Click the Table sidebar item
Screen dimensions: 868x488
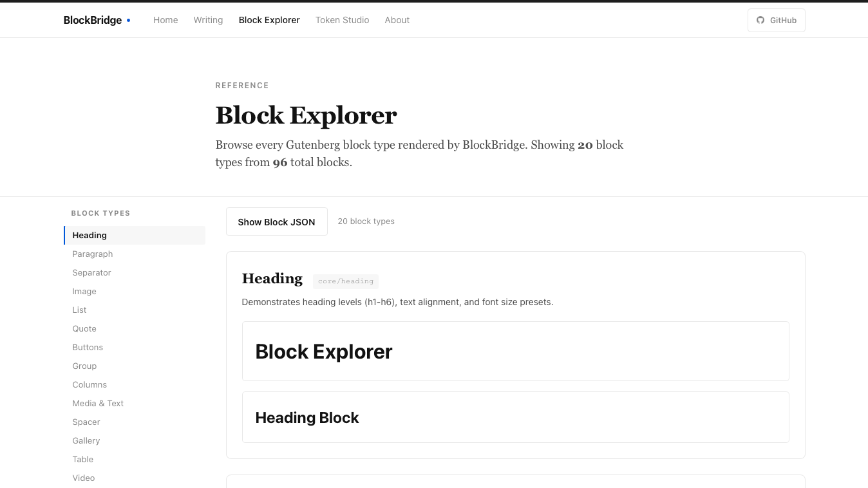click(x=83, y=459)
